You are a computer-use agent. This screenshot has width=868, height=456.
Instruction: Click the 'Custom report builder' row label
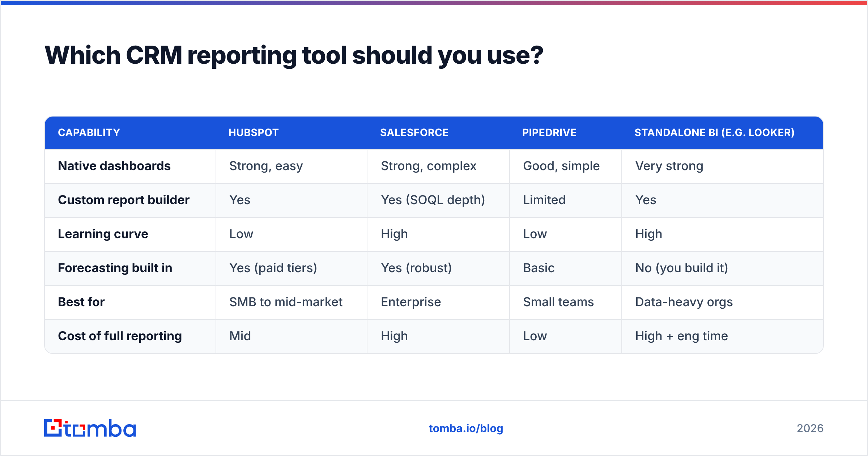(x=124, y=200)
